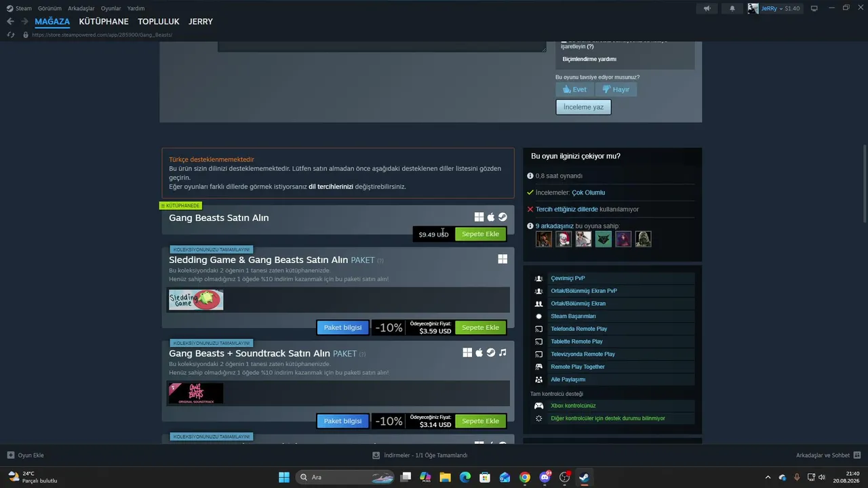
Task: Click the İndirmeler status text
Action: [425, 455]
